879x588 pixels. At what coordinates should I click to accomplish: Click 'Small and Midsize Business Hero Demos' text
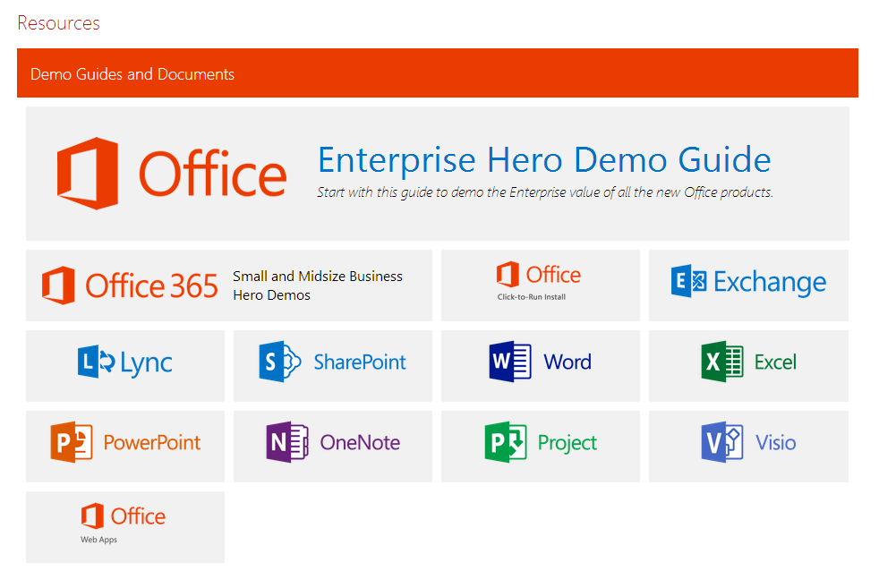[317, 285]
